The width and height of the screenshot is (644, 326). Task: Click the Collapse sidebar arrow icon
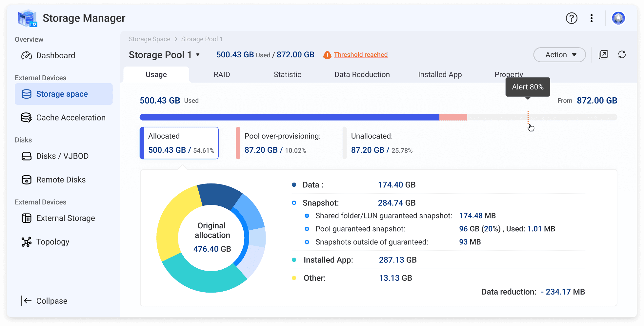click(27, 301)
